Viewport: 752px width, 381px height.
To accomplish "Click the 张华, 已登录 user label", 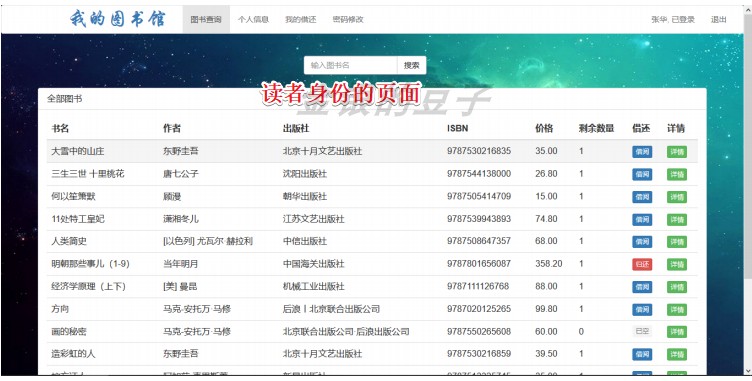I will pos(673,20).
